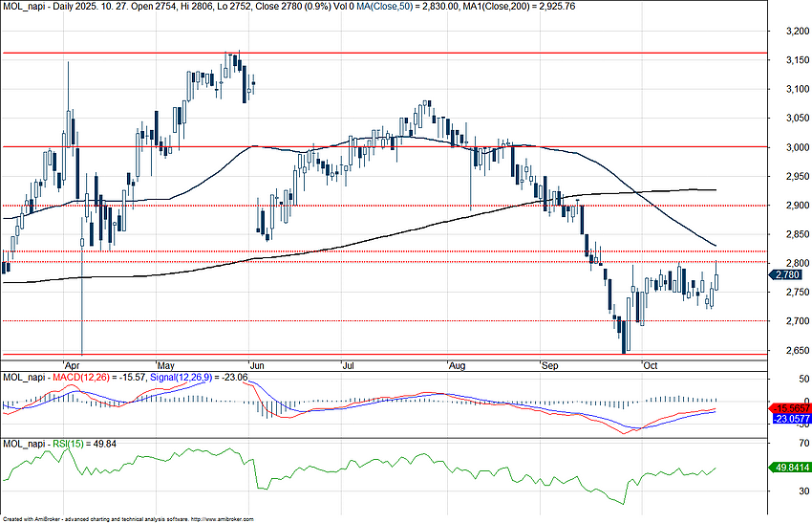
Task: Click the green RSI value tag 49.8414
Action: pyautogui.click(x=789, y=468)
